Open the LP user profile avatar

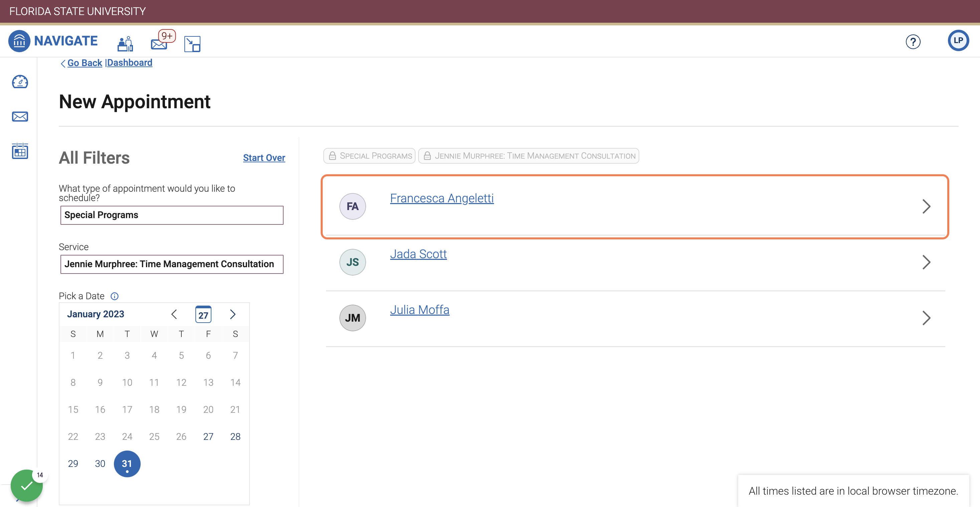(958, 40)
